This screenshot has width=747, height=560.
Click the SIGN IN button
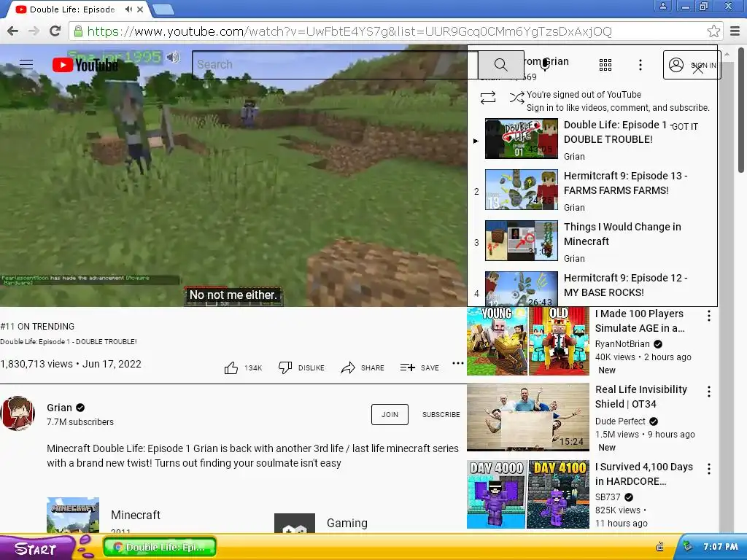692,65
